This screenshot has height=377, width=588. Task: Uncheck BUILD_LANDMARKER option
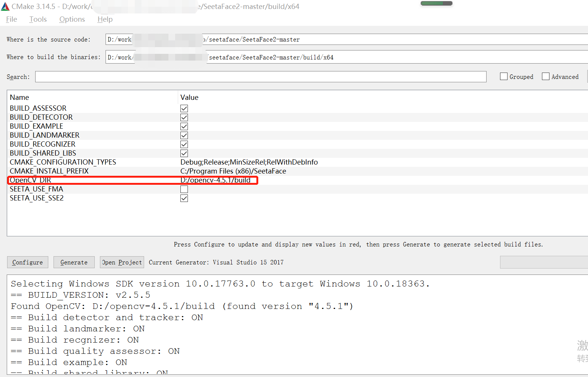coord(184,135)
